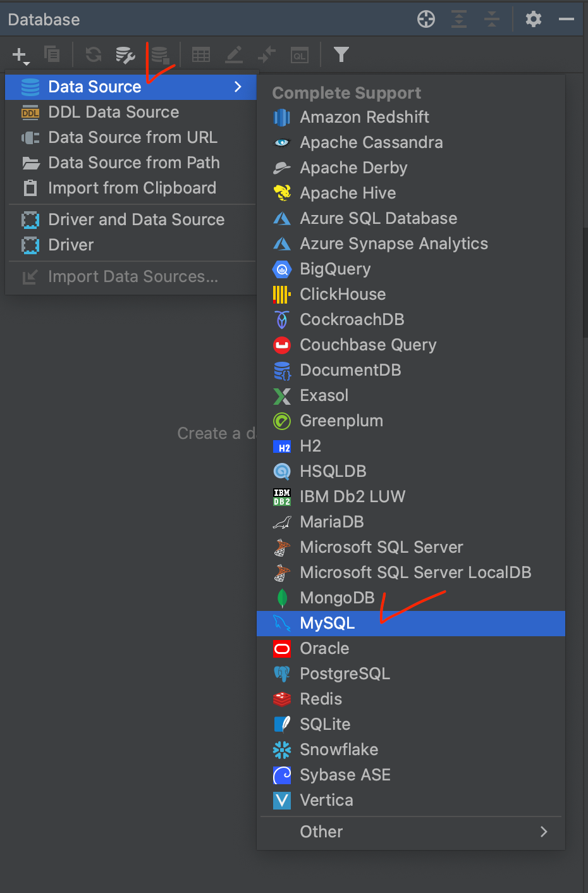Click Import Data Sources… entry
Image resolution: width=588 pixels, height=893 pixels.
[x=131, y=276]
